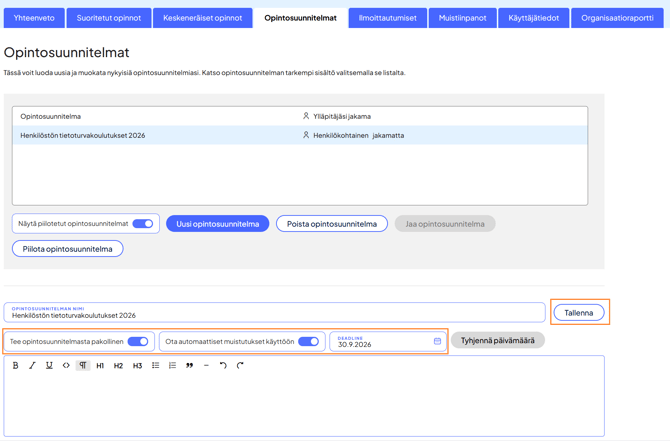Viewport: 670px width, 441px height.
Task: Select the paragraph format icon
Action: [83, 366]
